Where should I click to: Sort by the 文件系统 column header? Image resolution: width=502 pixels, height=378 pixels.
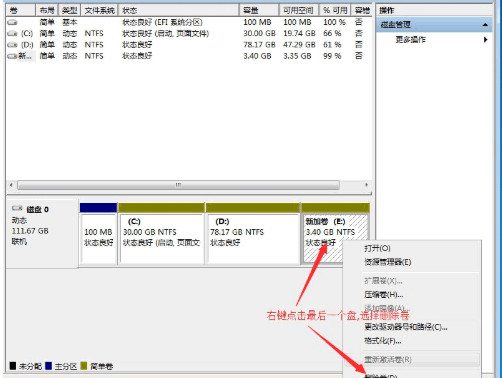tap(99, 11)
